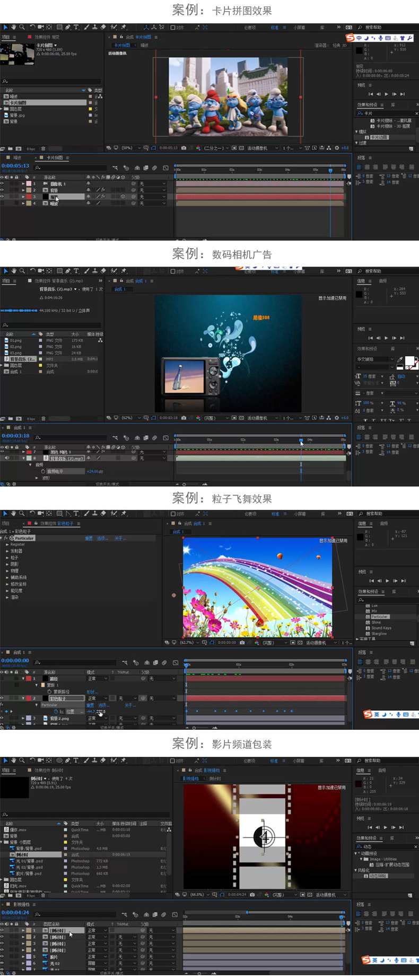Select 必要项 workspace in 影片频道包装 screenshot
This screenshot has height=980, width=419.
[250, 761]
